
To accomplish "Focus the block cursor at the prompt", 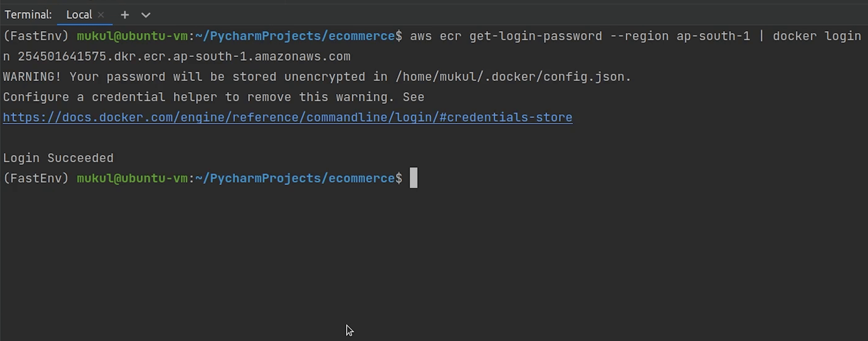I will [x=413, y=178].
